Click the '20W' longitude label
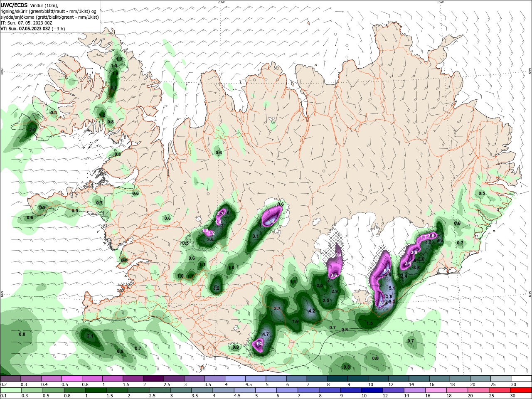532x399 pixels. (221, 2)
